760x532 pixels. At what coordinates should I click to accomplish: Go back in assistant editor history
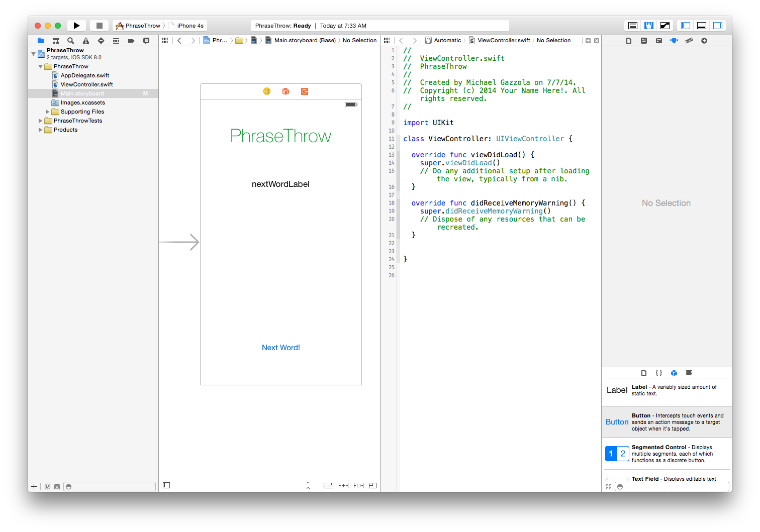coord(401,40)
